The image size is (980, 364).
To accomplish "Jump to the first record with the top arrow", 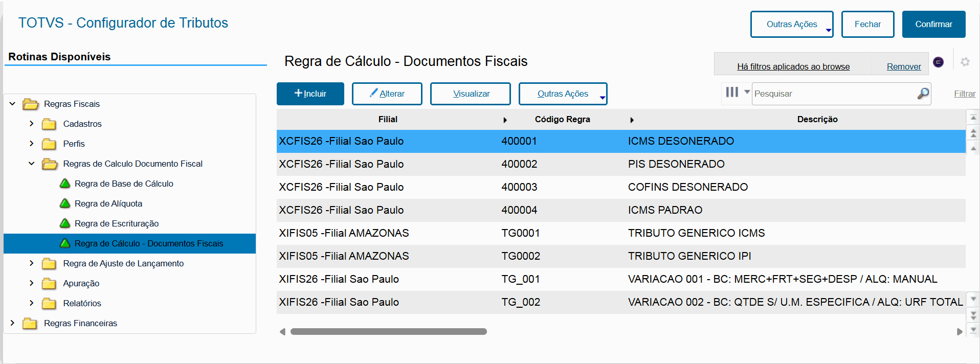I will pyautogui.click(x=973, y=118).
